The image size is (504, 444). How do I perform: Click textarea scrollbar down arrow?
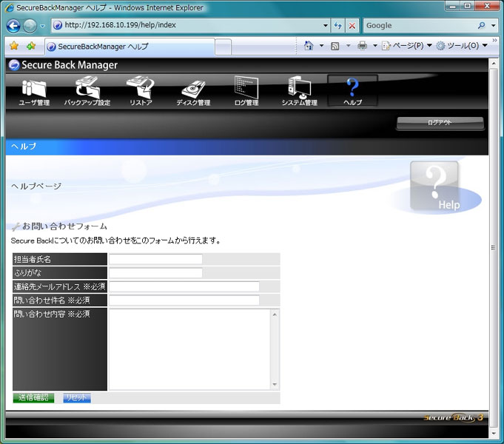pos(275,385)
